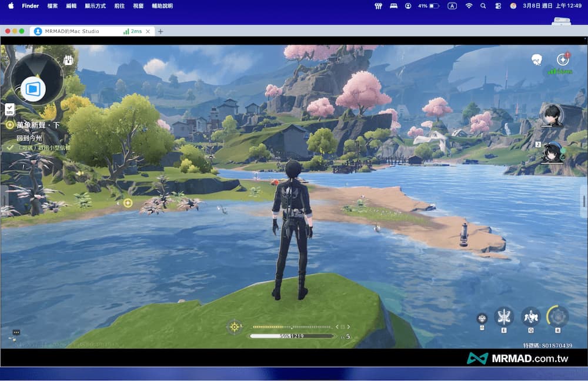The image size is (588, 381).
Task: Select the MRMAD的Mac Studio tab
Action: [x=72, y=31]
